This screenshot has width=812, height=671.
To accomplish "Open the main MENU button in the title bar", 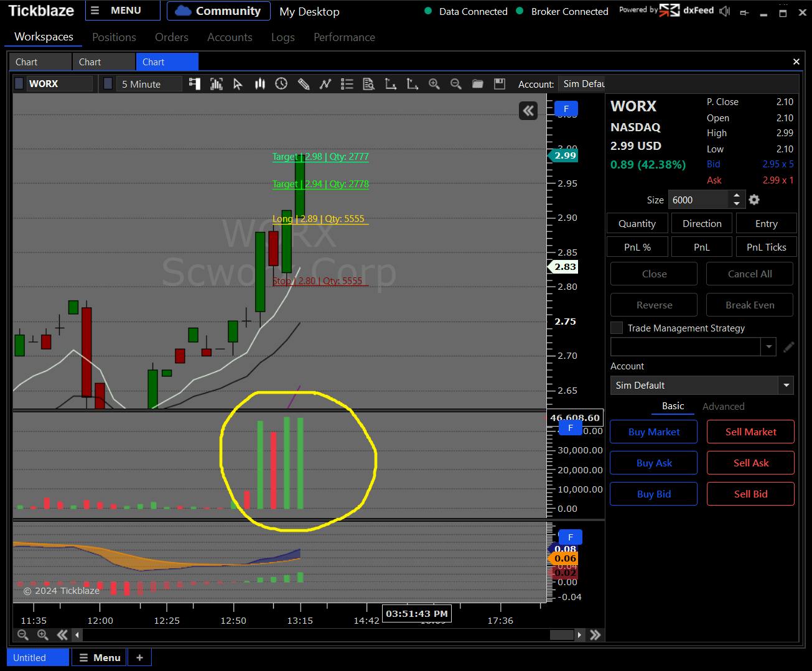I will (x=123, y=11).
